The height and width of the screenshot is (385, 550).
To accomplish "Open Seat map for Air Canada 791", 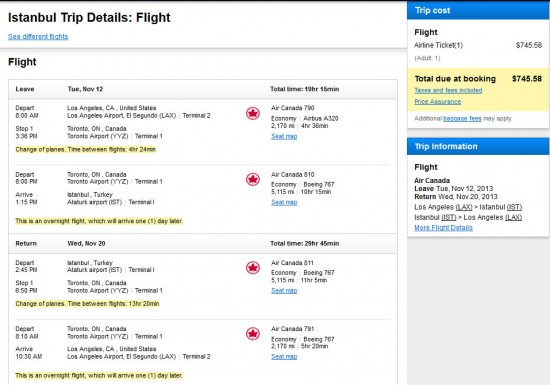I will point(284,357).
